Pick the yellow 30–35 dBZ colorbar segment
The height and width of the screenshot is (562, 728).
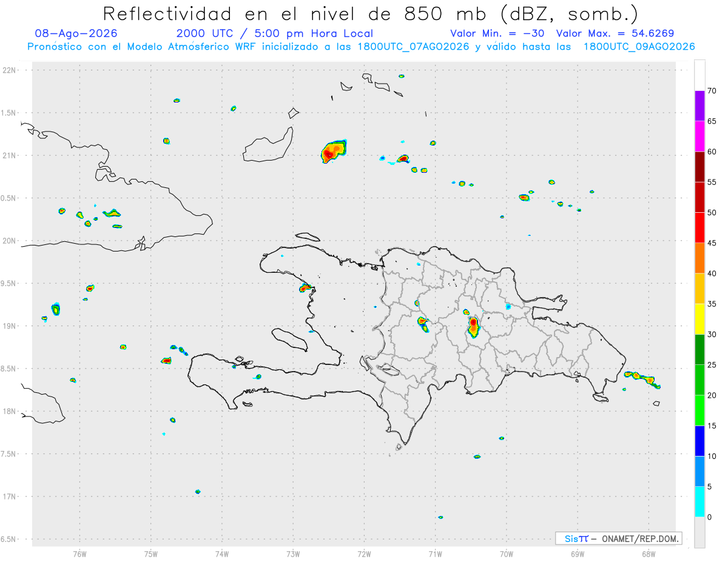699,319
